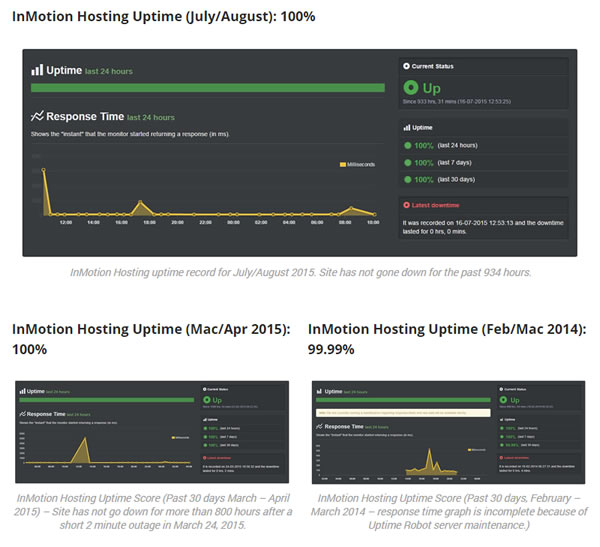Click the '100% (last 7 days)' uptime value

pos(443,163)
